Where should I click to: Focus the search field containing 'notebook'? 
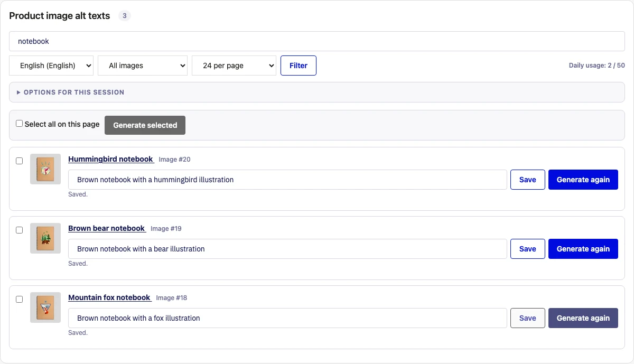pos(317,41)
